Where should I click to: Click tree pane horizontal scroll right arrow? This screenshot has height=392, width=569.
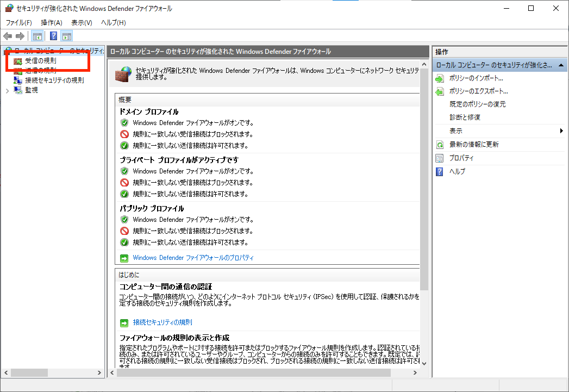pos(99,373)
